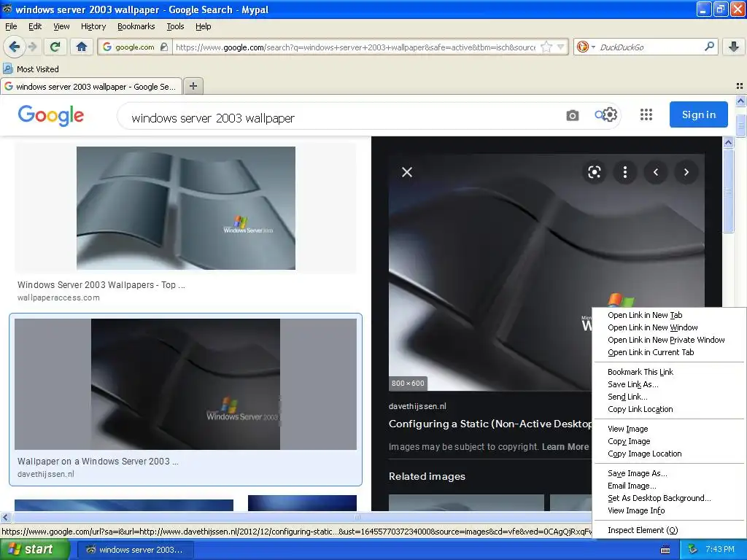This screenshot has height=560, width=747.
Task: Click the search bar magnifier icon
Action: 709,47
